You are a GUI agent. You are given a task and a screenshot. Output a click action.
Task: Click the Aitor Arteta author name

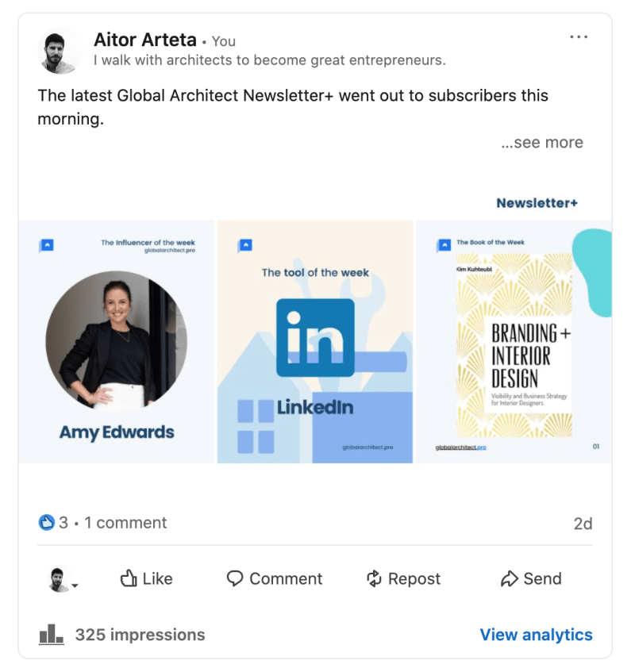[x=145, y=40]
